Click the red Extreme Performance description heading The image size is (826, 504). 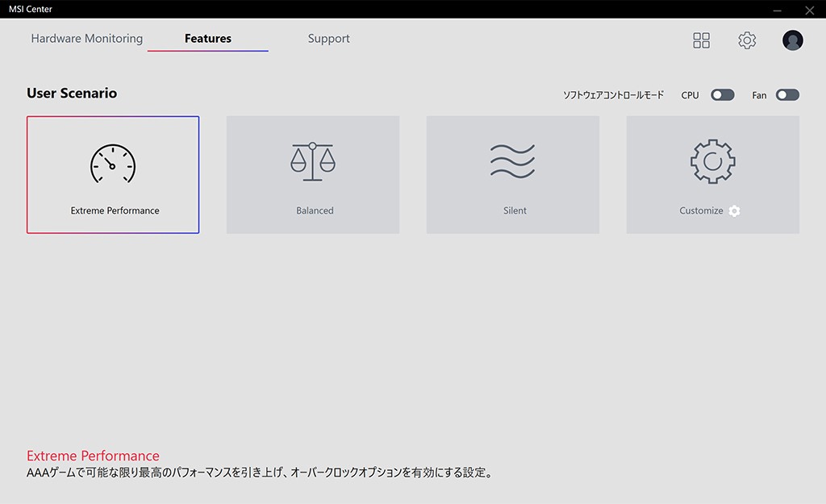(93, 456)
